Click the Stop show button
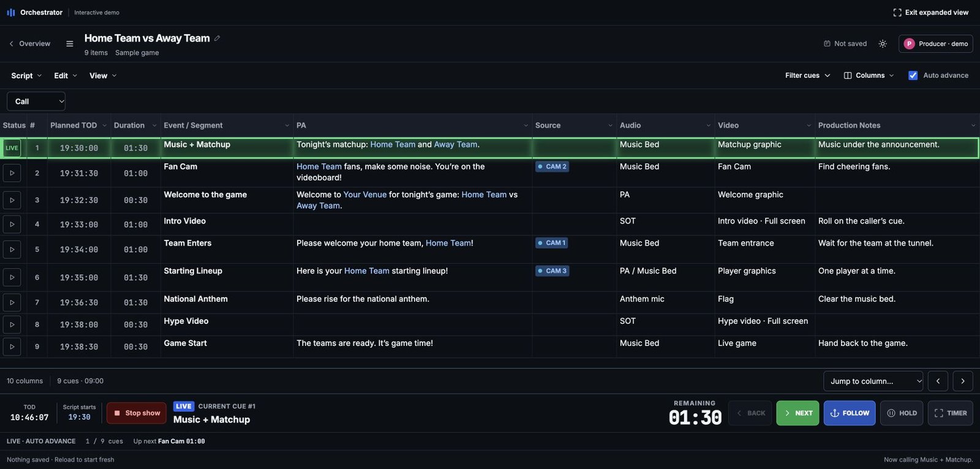The height and width of the screenshot is (469, 980). 137,413
